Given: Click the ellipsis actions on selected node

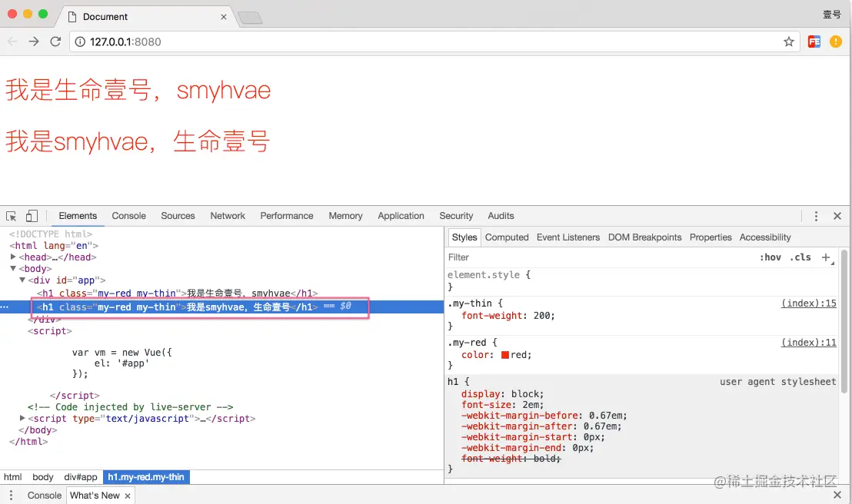Looking at the screenshot, I should coord(5,307).
